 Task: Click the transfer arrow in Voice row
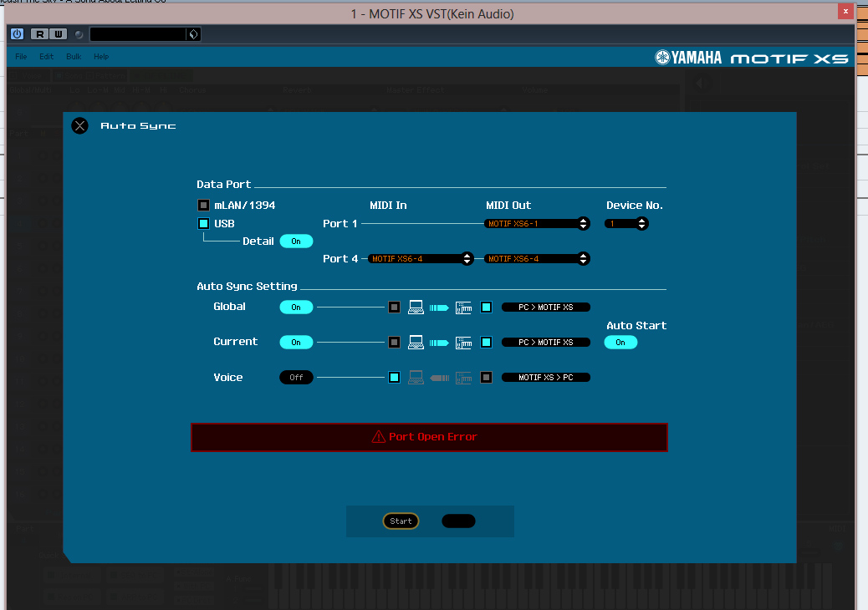click(x=440, y=378)
